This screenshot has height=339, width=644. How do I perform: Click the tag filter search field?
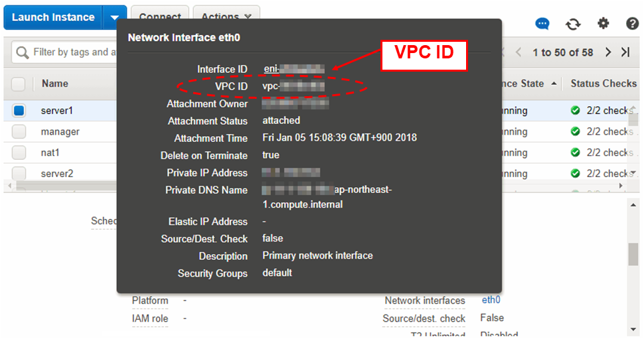point(70,52)
